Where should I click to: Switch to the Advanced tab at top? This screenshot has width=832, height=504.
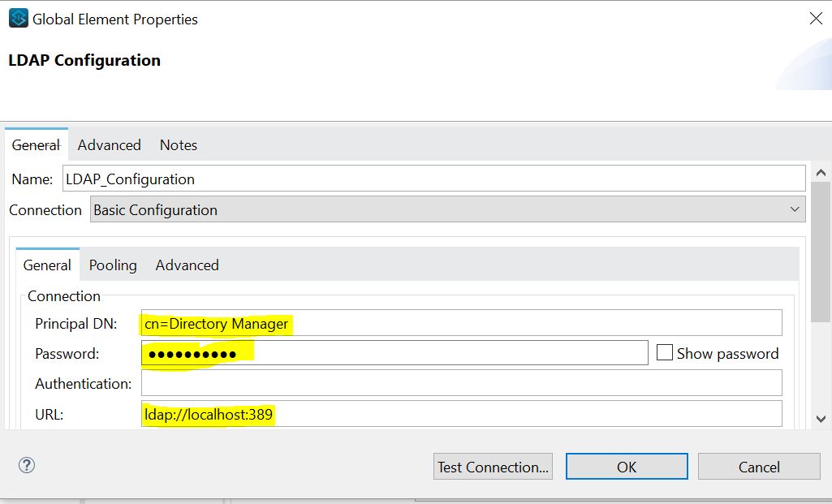point(109,144)
